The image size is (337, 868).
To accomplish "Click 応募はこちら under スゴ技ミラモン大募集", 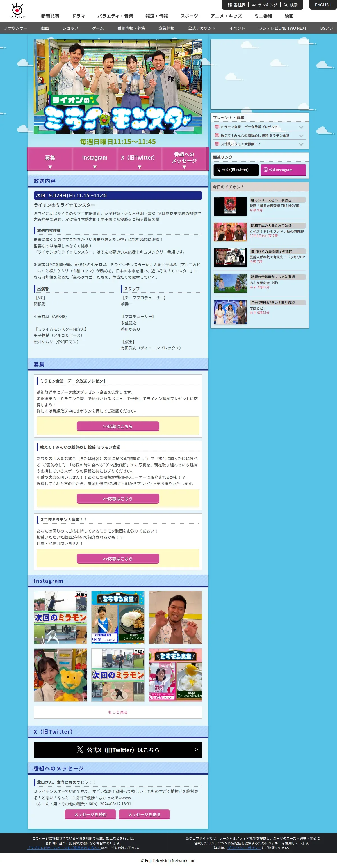I will pyautogui.click(x=118, y=559).
